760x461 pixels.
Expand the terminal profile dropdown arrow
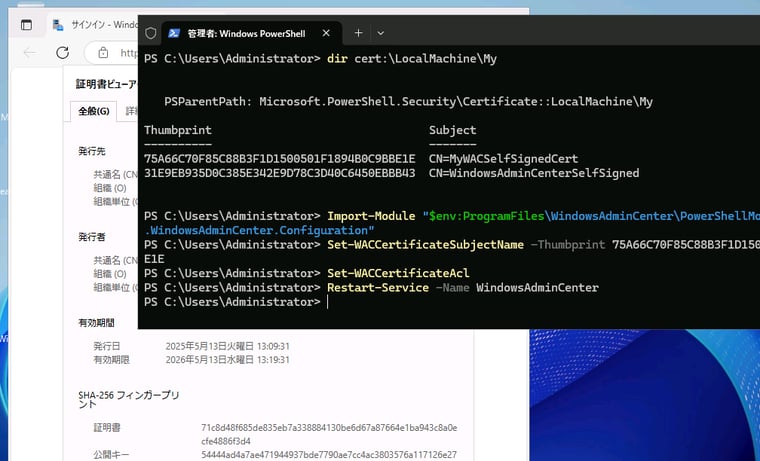[380, 33]
